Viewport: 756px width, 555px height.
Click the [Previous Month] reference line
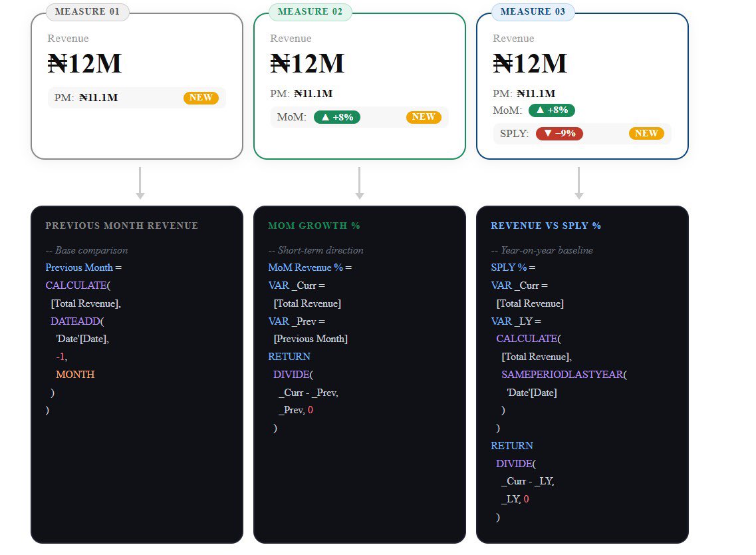(x=311, y=339)
